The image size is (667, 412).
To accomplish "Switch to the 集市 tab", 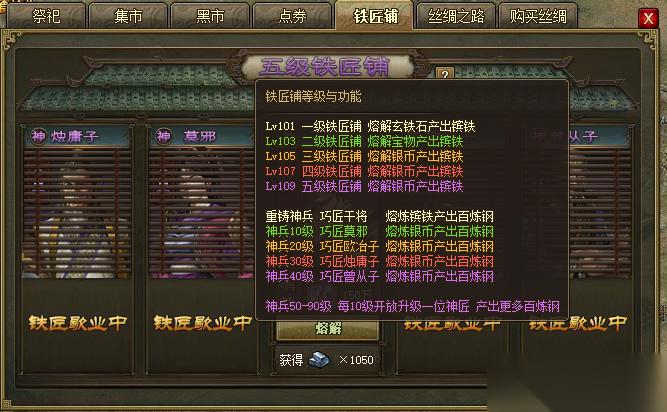I will pos(128,16).
